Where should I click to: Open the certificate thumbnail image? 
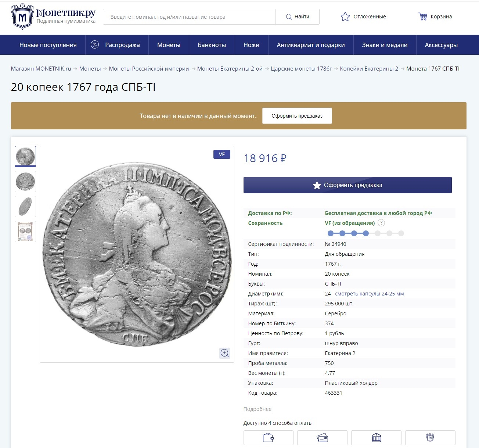click(25, 232)
